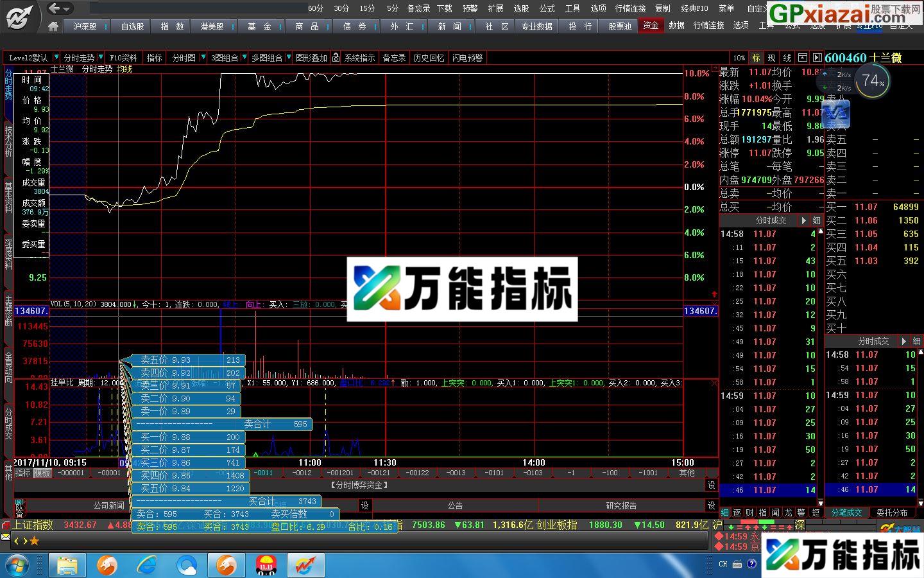Select the 指标 toolbar item
The image size is (924, 578).
coord(154,57)
